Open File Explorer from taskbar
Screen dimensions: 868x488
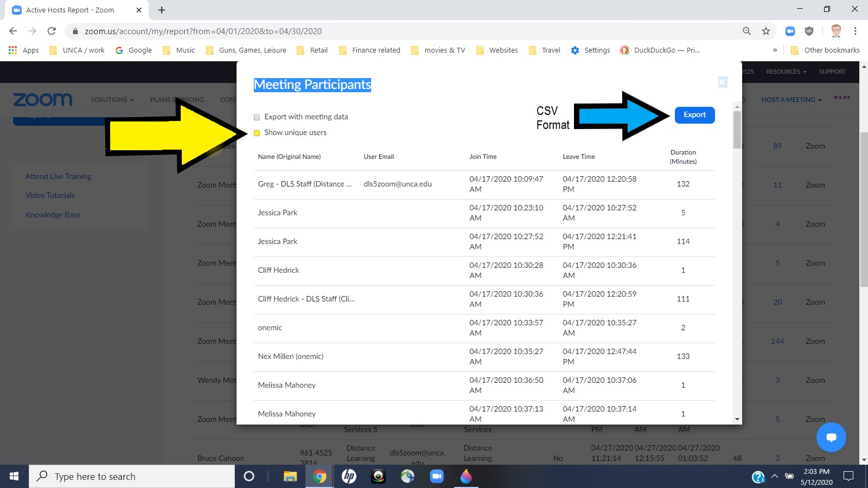pos(290,477)
